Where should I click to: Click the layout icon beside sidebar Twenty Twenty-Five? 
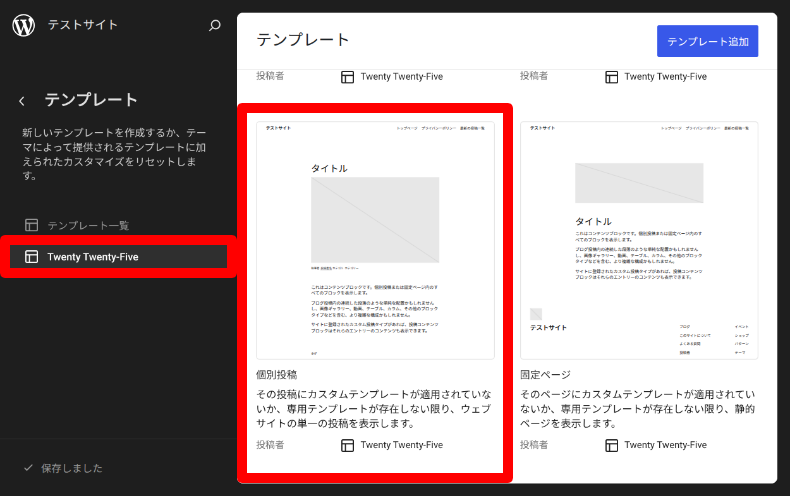[32, 257]
